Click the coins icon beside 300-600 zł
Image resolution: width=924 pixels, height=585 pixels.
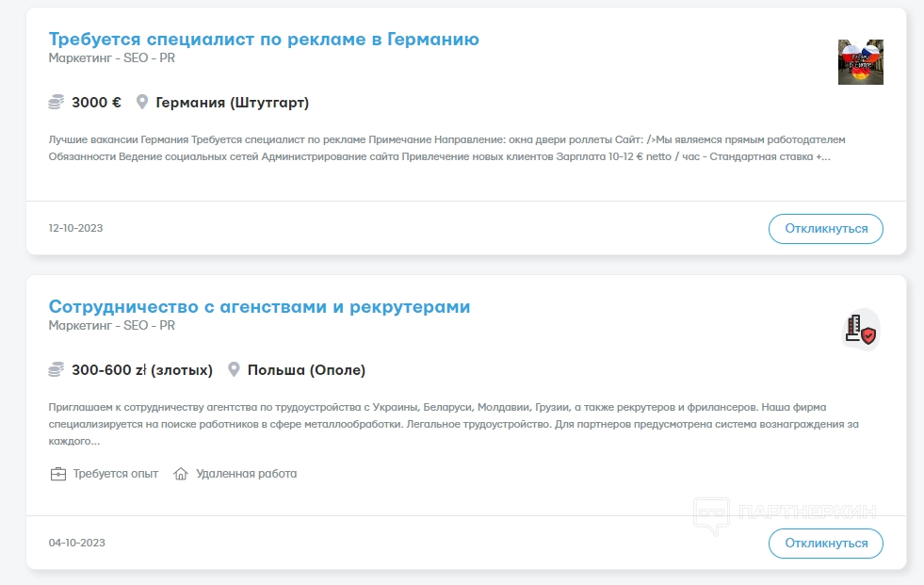coord(57,369)
